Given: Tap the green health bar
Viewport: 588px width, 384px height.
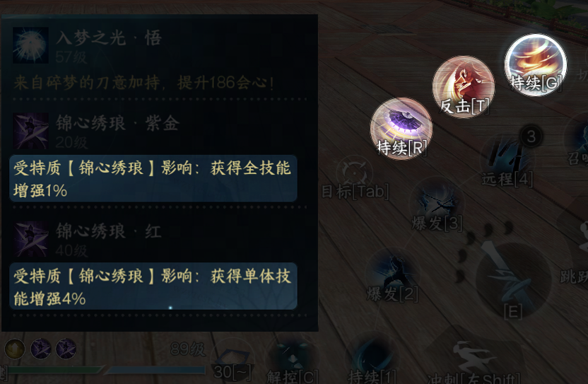Looking at the screenshot, I should pyautogui.click(x=52, y=371).
